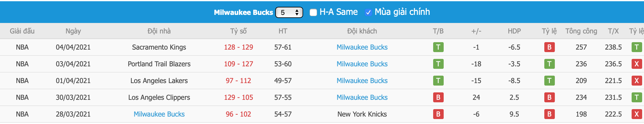
Task: Select Los Angeles Lakers team name
Action: tap(159, 81)
